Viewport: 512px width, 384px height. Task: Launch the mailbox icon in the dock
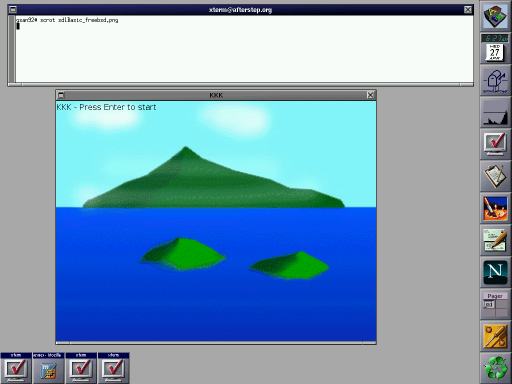pos(495,80)
